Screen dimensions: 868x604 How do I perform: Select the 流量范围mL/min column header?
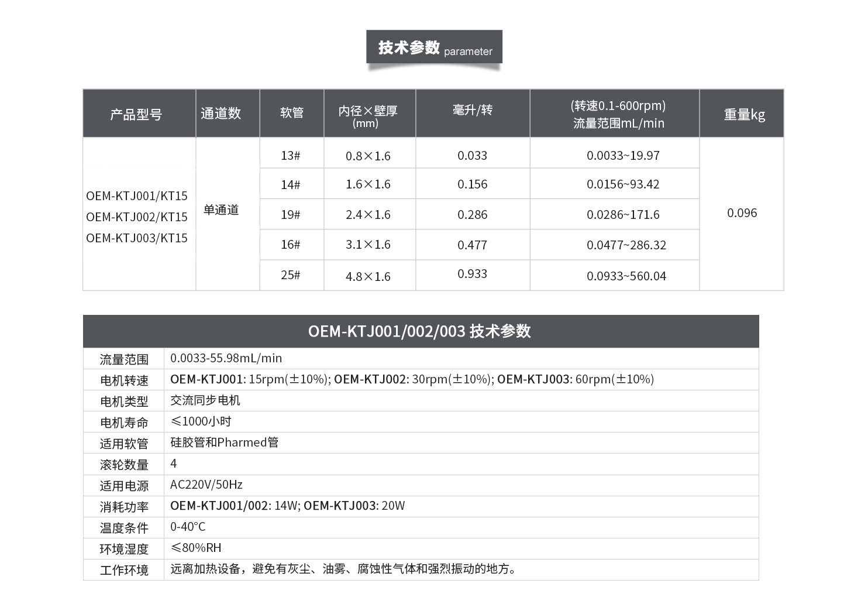(x=618, y=114)
